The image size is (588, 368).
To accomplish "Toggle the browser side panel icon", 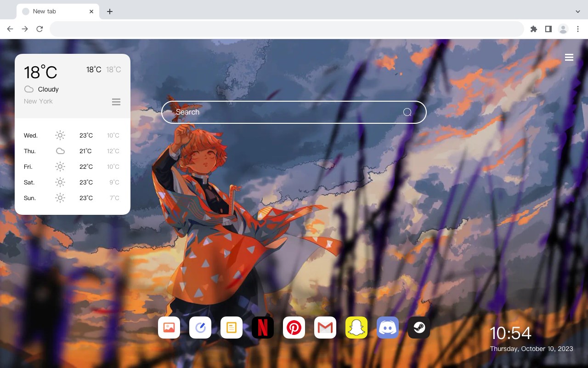I will tap(548, 29).
